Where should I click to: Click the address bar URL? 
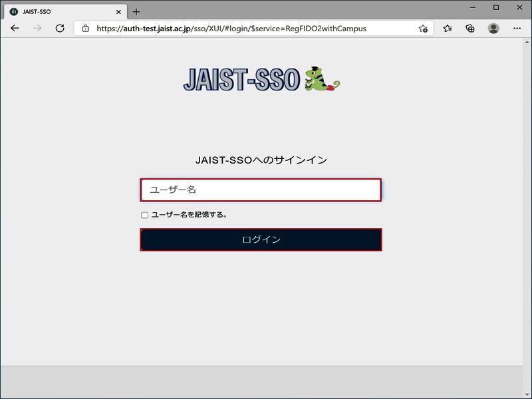pyautogui.click(x=231, y=29)
